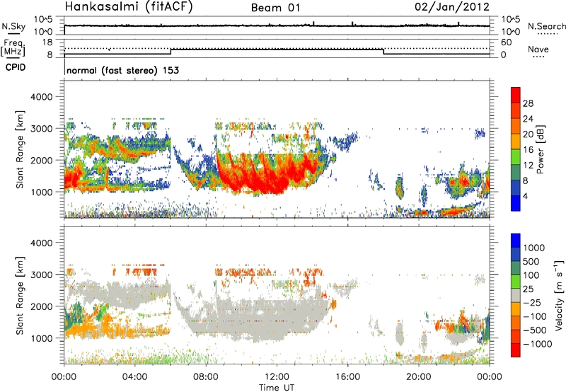The height and width of the screenshot is (392, 566).
Task: Click the -500 label on the Velocity colorbar
Action: coord(535,330)
